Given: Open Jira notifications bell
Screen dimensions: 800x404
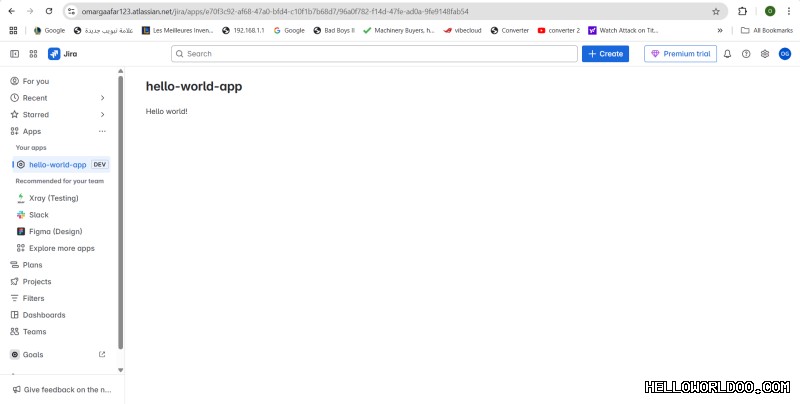Looking at the screenshot, I should point(728,54).
